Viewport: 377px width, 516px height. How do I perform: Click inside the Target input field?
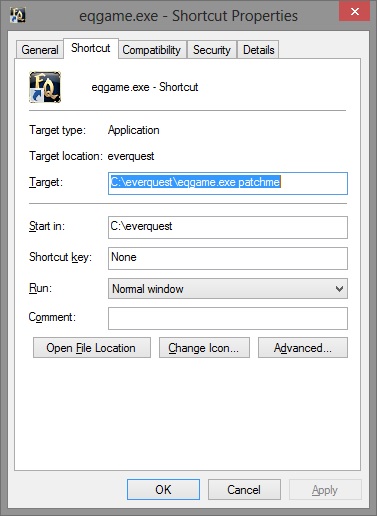point(228,183)
